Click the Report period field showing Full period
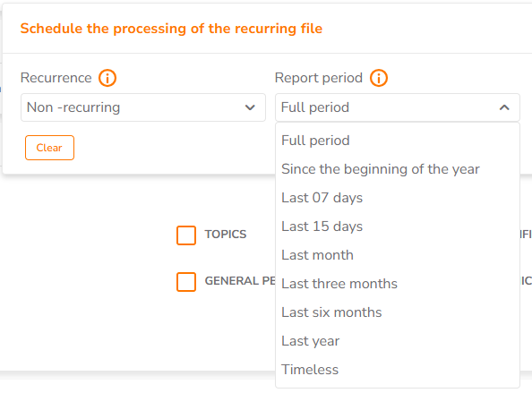Viewport: 532px width, 393px height. click(398, 107)
